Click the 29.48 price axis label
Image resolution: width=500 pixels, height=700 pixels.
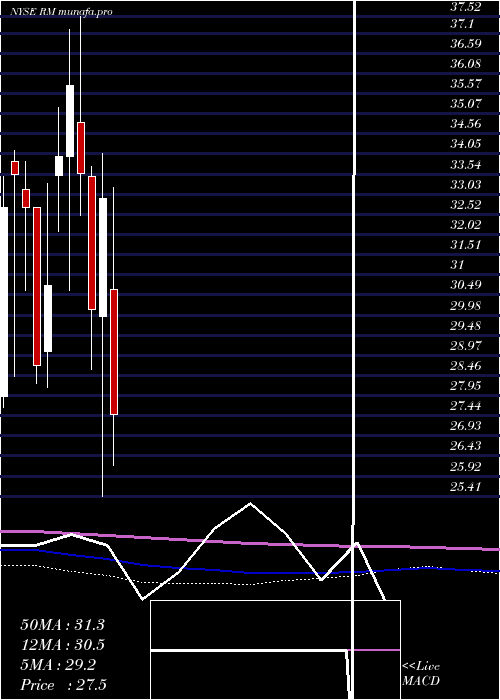466,325
